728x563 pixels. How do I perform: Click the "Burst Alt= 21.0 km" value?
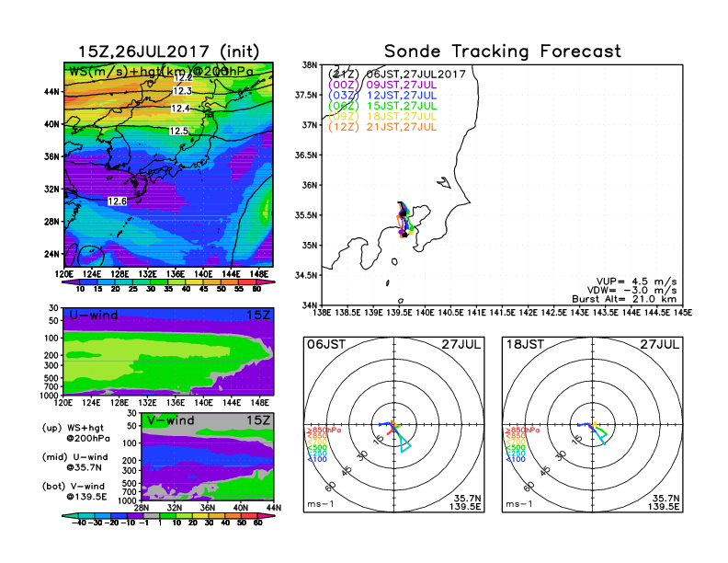[624, 299]
